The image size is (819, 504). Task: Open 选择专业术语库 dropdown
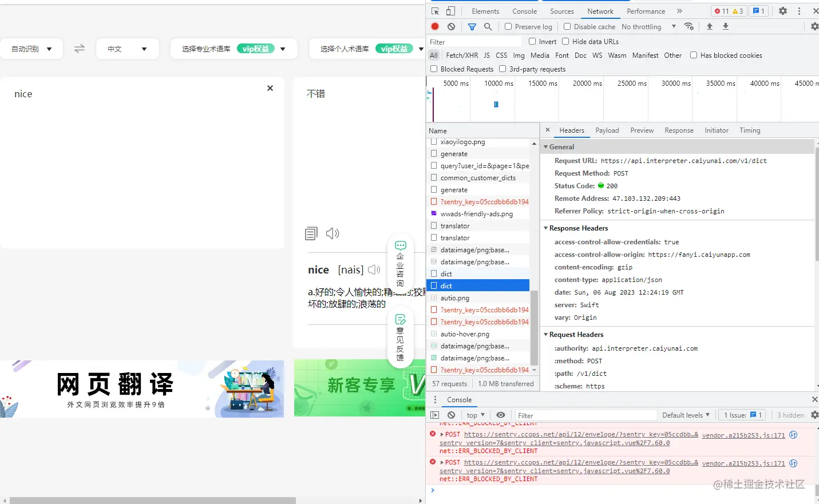(234, 49)
